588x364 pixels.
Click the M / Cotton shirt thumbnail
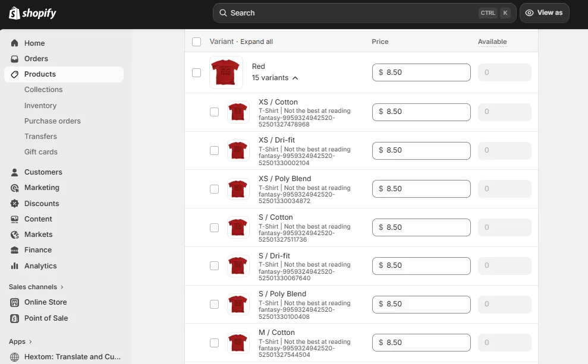pyautogui.click(x=238, y=343)
